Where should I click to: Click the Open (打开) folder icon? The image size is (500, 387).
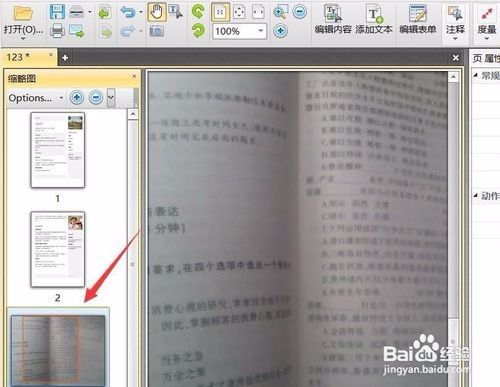click(23, 13)
